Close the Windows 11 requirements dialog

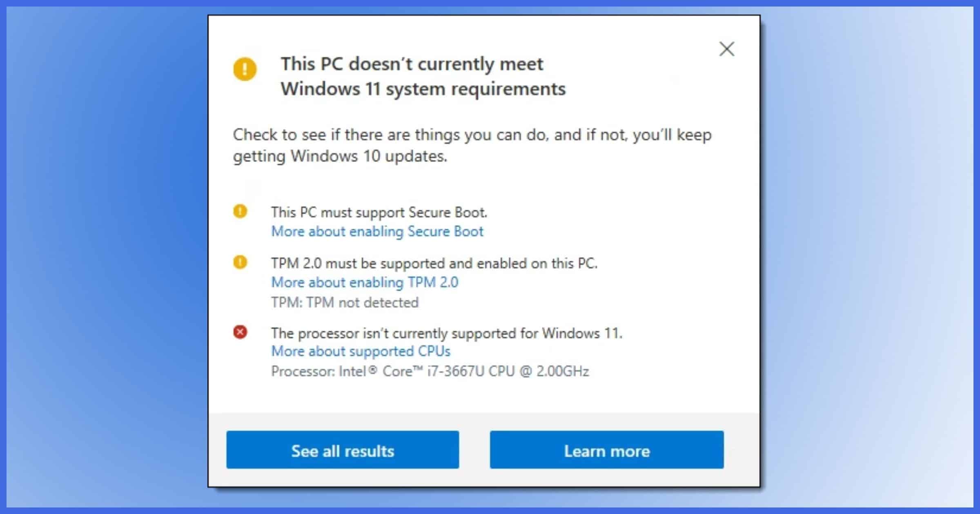click(x=726, y=49)
